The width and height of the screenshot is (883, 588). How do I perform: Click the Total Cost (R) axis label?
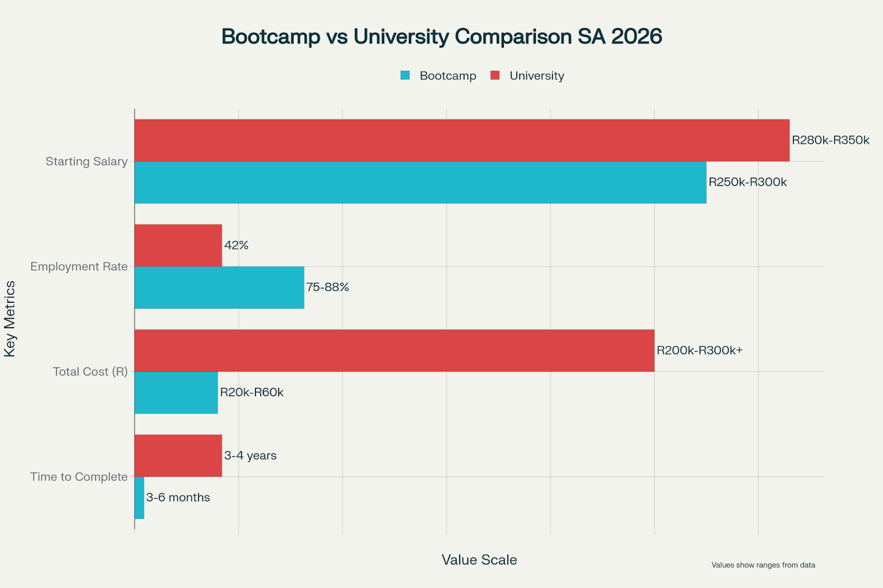pos(90,372)
